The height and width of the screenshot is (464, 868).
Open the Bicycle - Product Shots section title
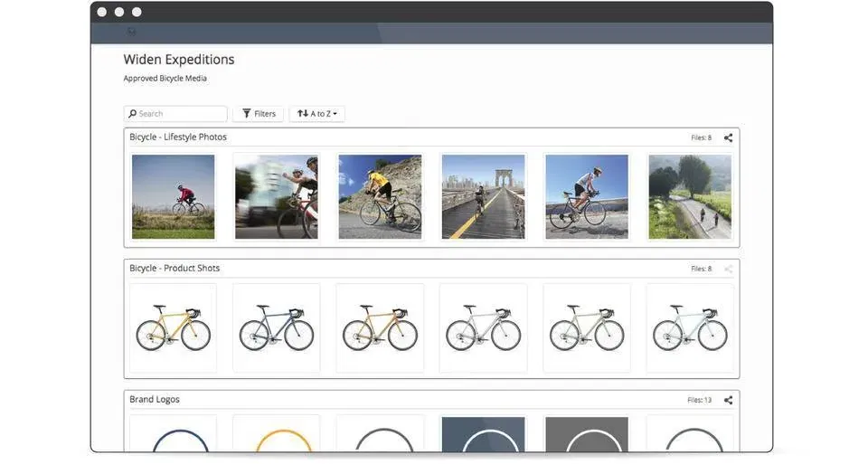[x=175, y=269]
